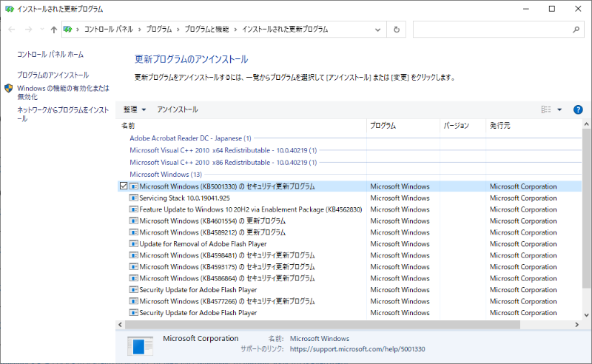Collapse Visual C++ 2010 x86 Redistributable group
This screenshot has height=364, width=592.
tap(223, 162)
